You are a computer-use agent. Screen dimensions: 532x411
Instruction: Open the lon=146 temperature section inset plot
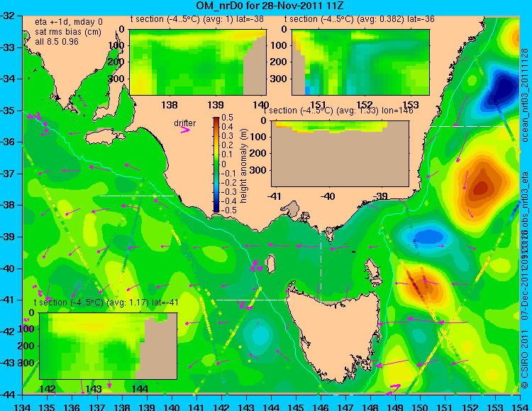340,154
